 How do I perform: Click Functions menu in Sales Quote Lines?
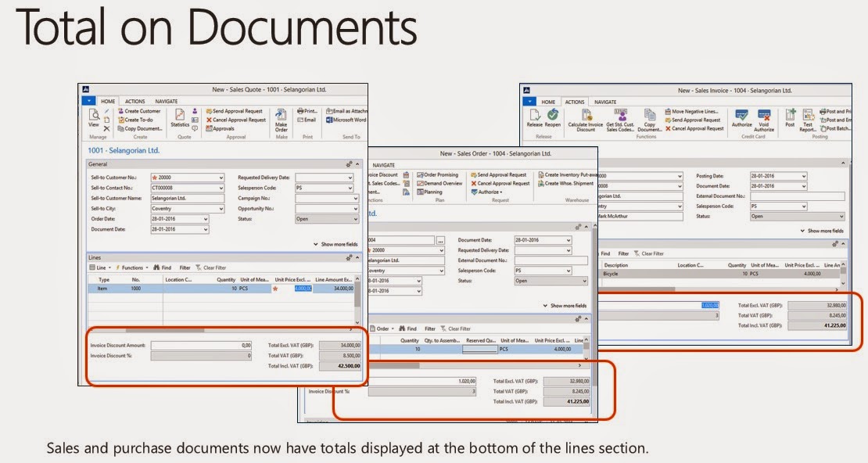tap(131, 267)
